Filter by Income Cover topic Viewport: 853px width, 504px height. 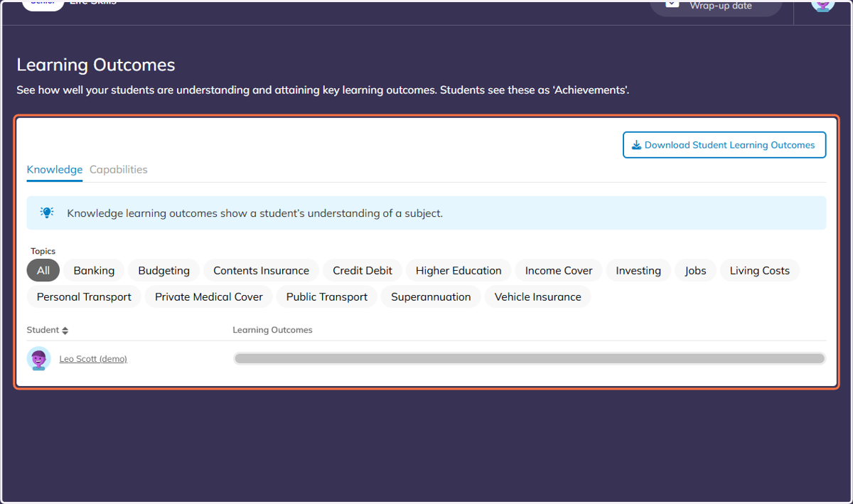pyautogui.click(x=559, y=271)
